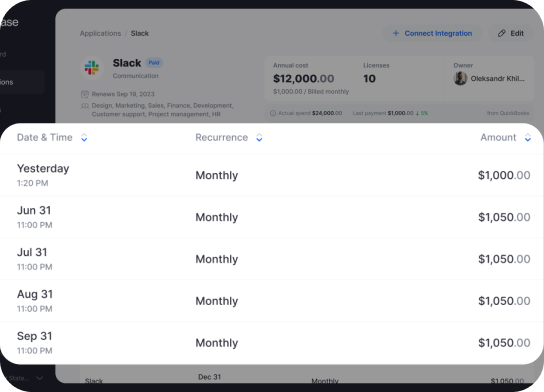544x392 pixels.
Task: Click owner avatar of Oleksandr
Action: (x=460, y=78)
